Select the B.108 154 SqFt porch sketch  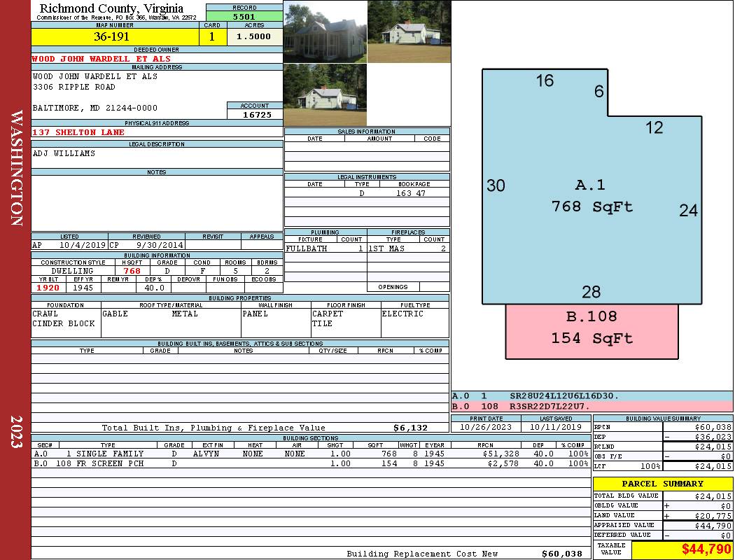pos(592,332)
